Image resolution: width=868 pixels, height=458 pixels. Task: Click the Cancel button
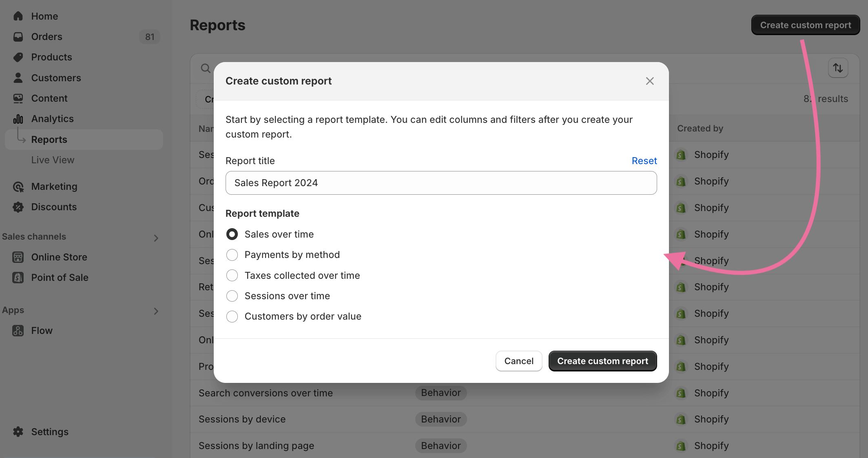(519, 361)
